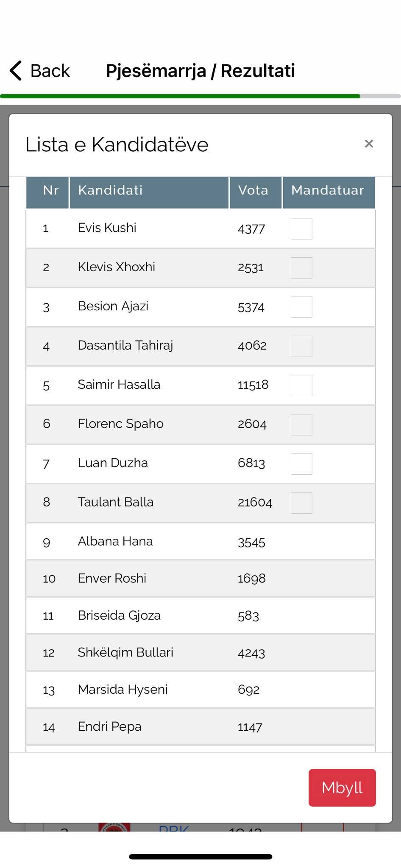Image resolution: width=401 pixels, height=868 pixels.
Task: Check the Mandatuar box for Florenc Spaho
Action: (301, 425)
